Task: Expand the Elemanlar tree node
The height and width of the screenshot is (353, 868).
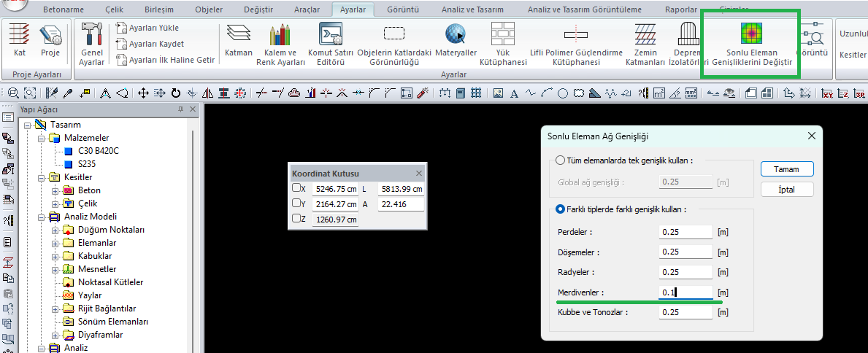Action: 55,244
